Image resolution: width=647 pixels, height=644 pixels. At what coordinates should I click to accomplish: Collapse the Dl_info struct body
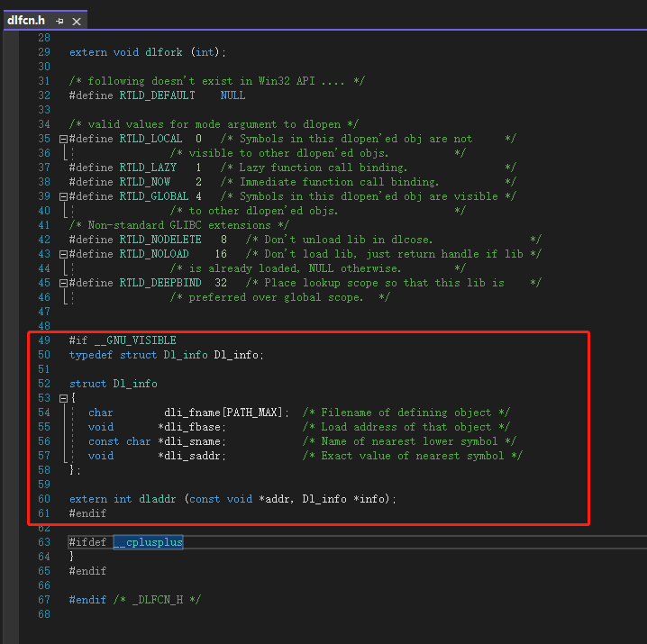click(x=63, y=398)
